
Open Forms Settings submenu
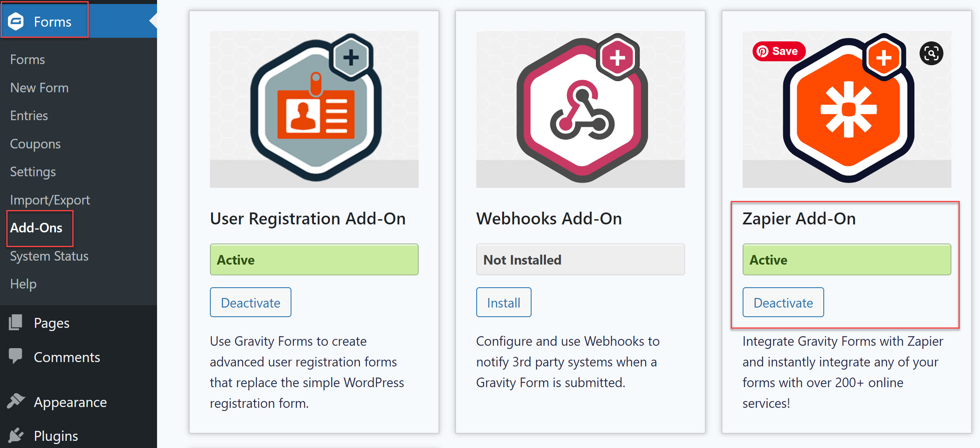pyautogui.click(x=33, y=172)
